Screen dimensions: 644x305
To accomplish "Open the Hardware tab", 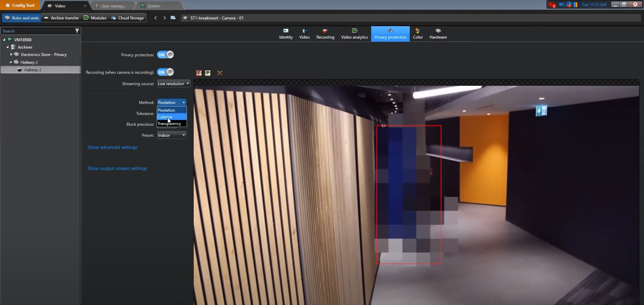I will (438, 34).
